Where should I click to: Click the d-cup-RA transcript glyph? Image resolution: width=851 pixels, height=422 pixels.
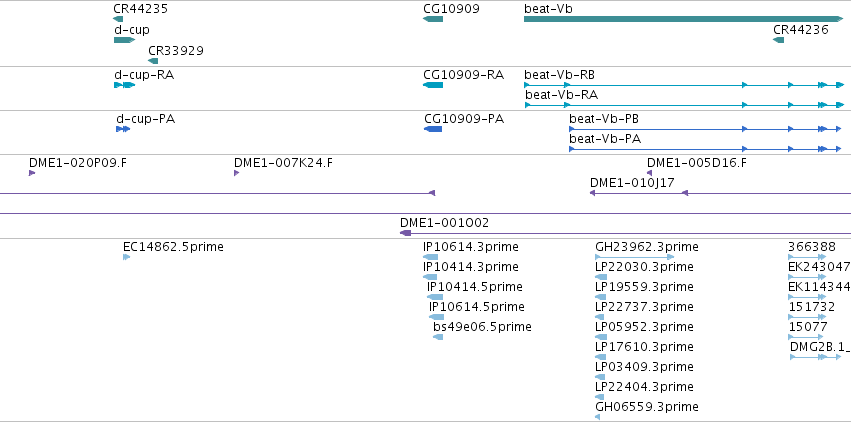pyautogui.click(x=124, y=85)
